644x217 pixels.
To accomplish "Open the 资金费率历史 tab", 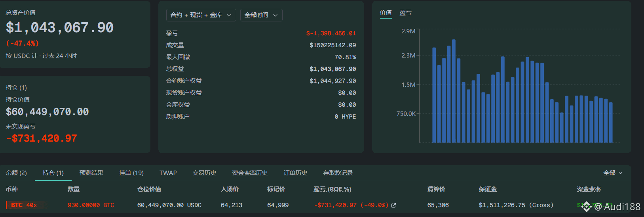I will (x=250, y=173).
